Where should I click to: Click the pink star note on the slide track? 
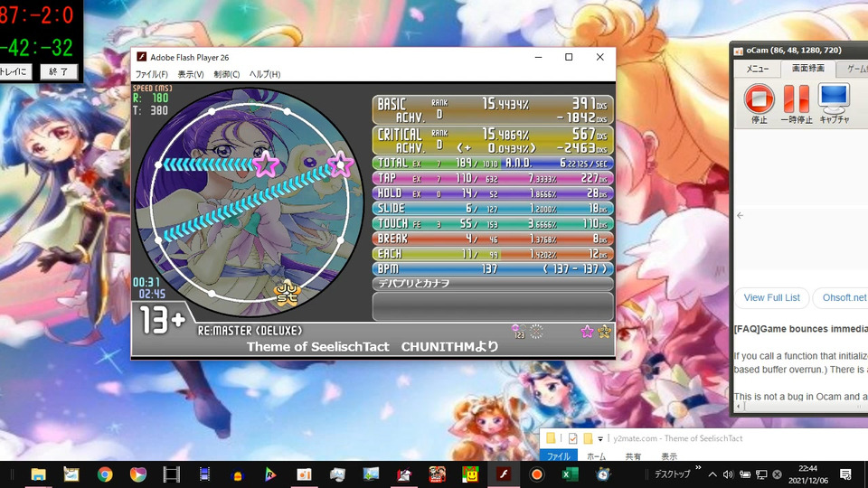[x=266, y=164]
